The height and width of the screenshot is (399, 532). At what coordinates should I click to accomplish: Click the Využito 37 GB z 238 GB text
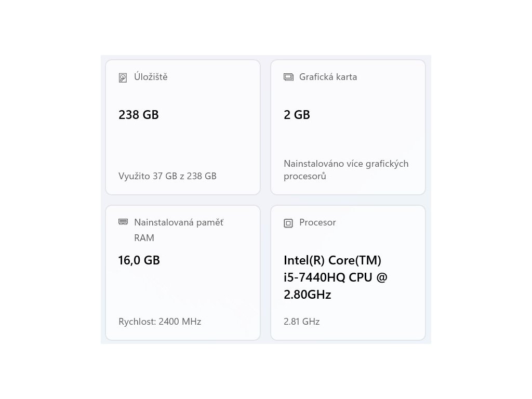pyautogui.click(x=167, y=176)
